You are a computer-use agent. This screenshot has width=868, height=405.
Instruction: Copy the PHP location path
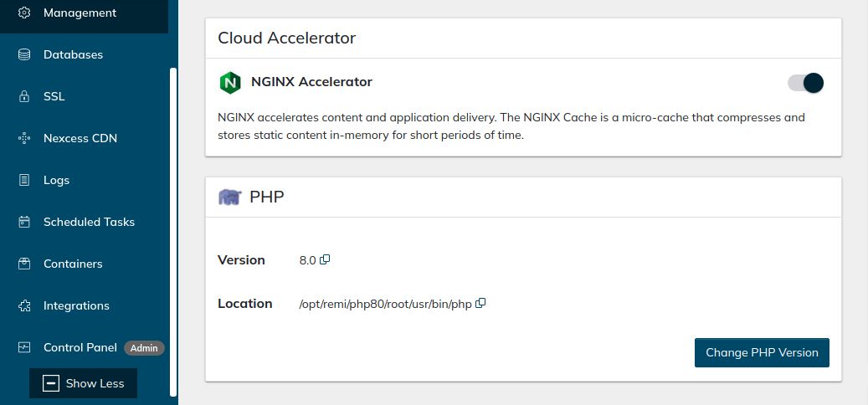481,303
